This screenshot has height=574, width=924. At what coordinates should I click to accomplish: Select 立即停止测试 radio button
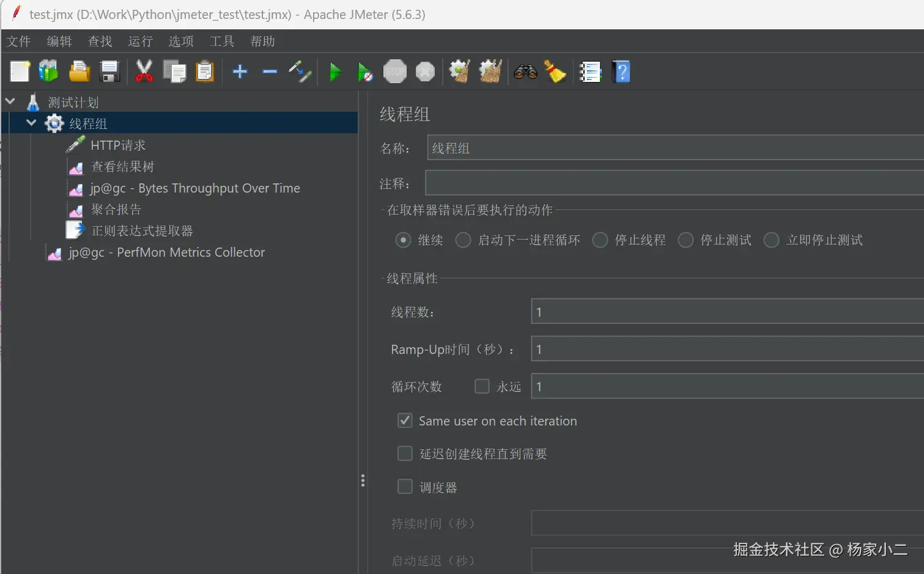[x=771, y=240]
